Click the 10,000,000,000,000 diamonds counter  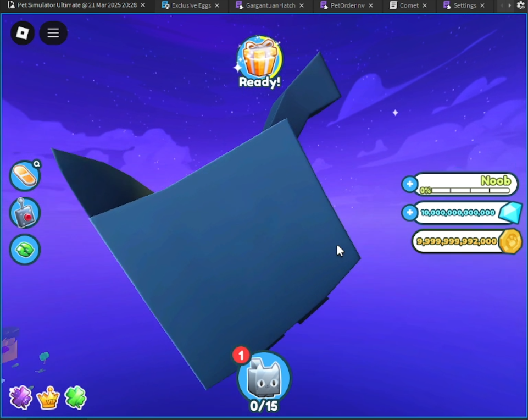click(x=458, y=213)
